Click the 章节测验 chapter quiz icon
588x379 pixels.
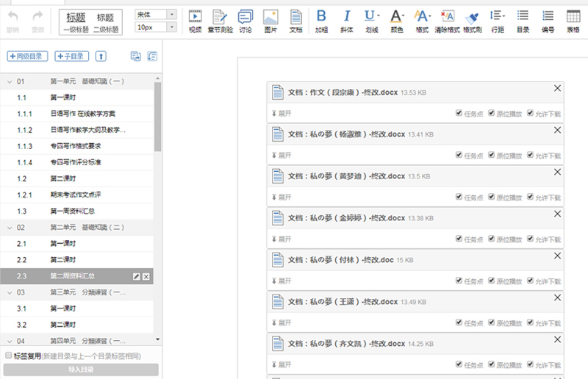tap(220, 21)
